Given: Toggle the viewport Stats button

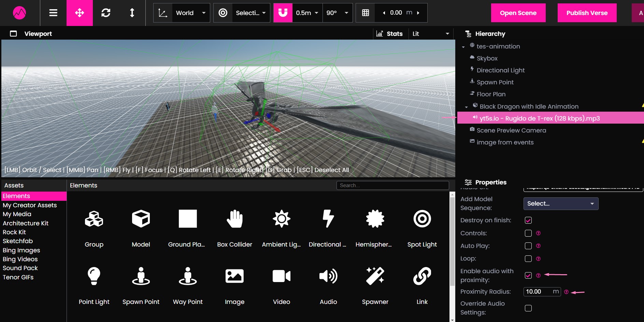Looking at the screenshot, I should point(389,34).
